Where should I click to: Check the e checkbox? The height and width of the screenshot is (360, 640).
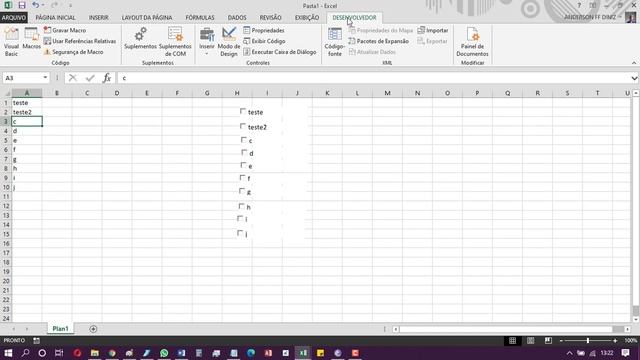(x=244, y=165)
